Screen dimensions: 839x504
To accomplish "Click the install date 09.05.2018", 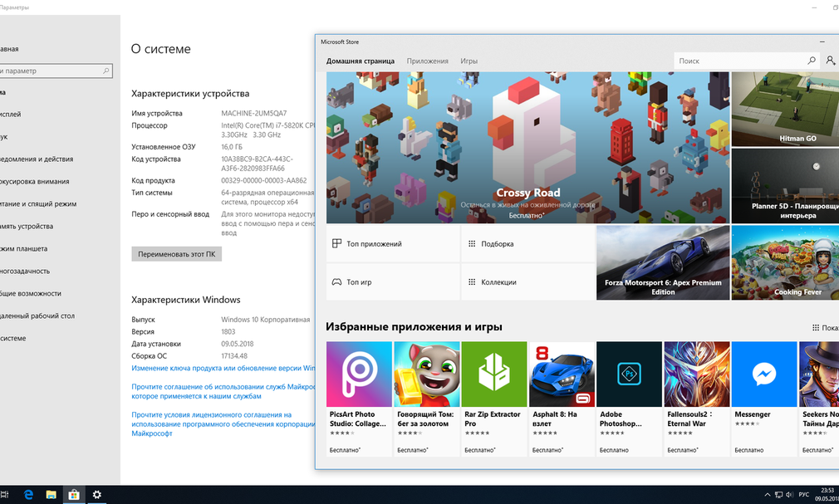I will [237, 344].
